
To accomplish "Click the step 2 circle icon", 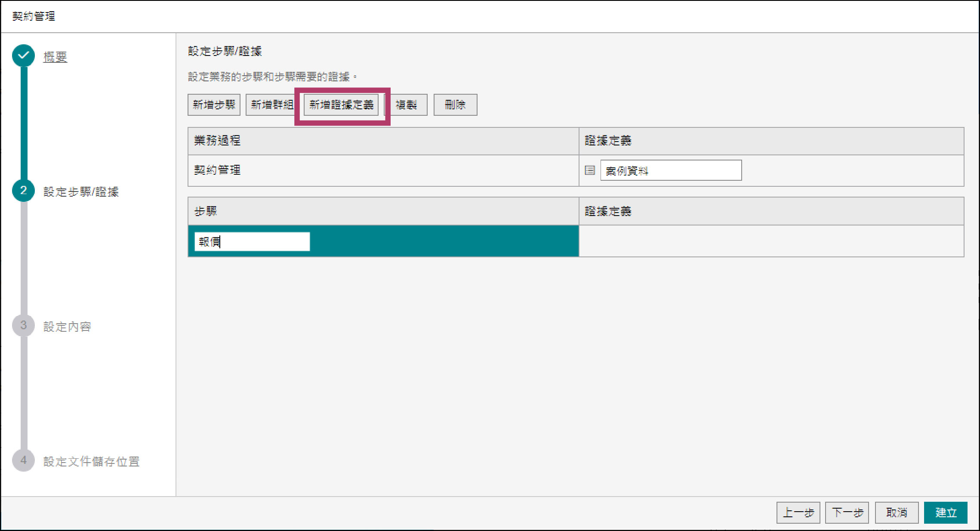I will coord(24,191).
